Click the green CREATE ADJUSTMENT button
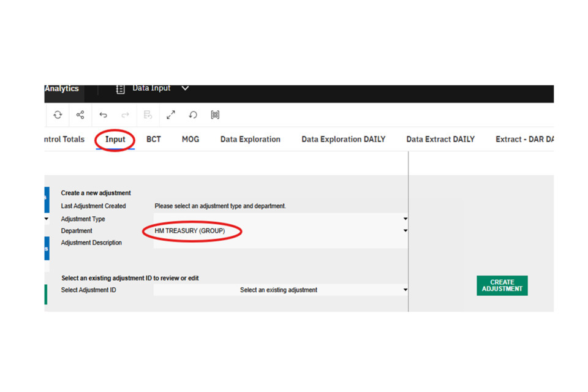 click(502, 285)
